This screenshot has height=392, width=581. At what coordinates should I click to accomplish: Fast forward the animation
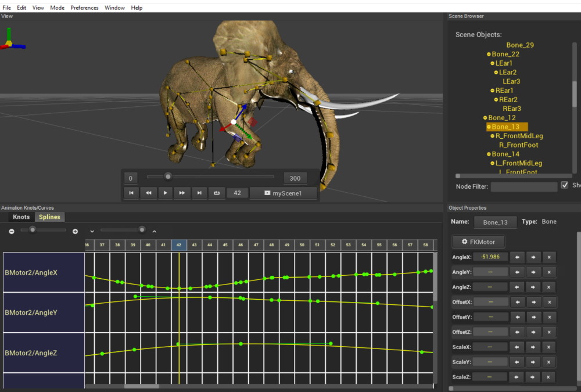(182, 193)
